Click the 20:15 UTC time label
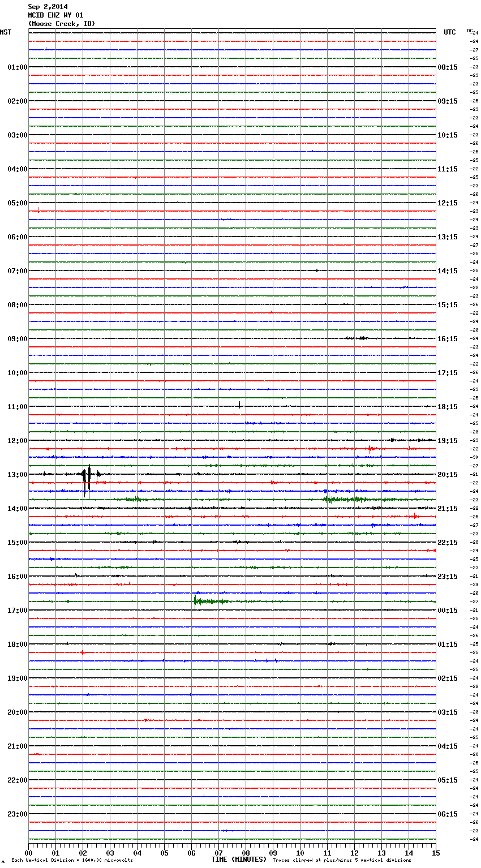This screenshot has width=481, height=868. pos(448,475)
